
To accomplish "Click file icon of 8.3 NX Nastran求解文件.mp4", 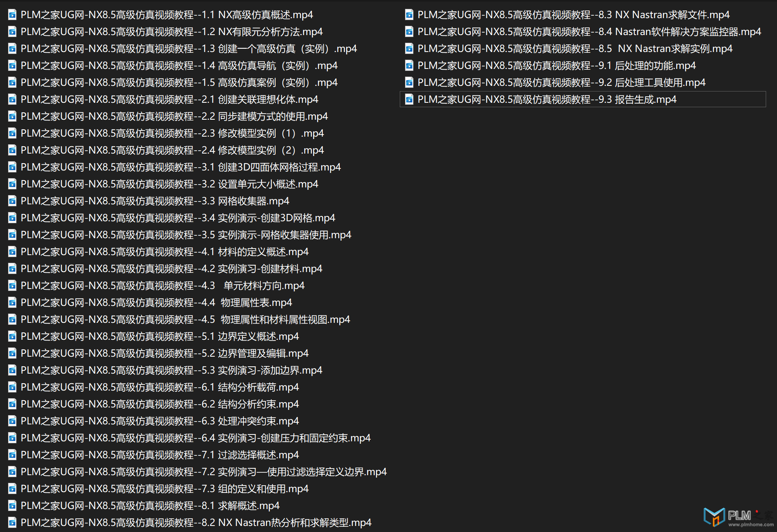I will click(409, 15).
